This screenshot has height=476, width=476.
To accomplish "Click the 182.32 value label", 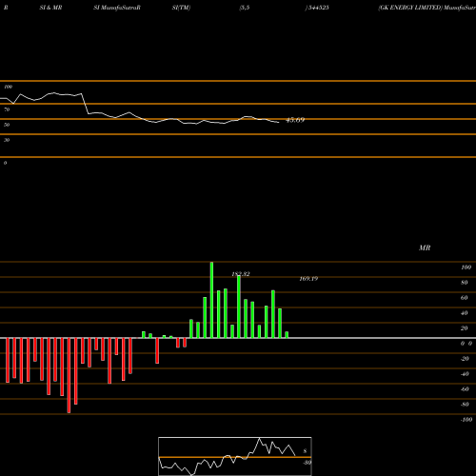I will 241,274.
